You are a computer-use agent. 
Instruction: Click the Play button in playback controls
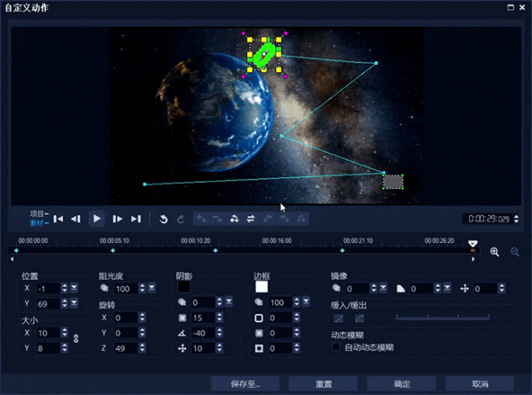(97, 219)
